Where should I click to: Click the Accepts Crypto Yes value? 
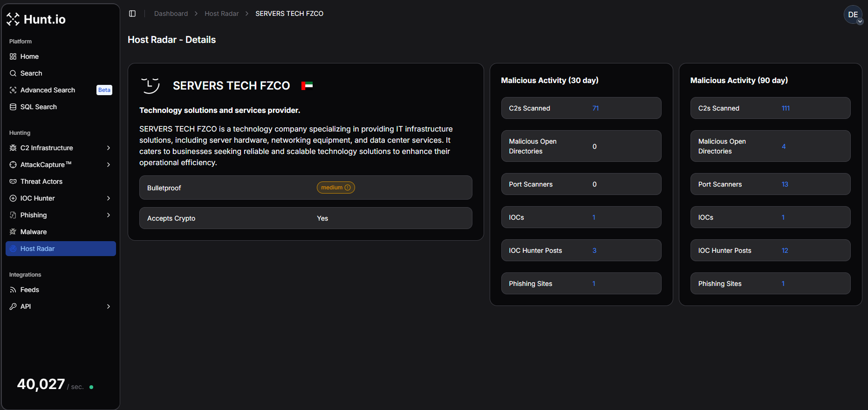322,218
